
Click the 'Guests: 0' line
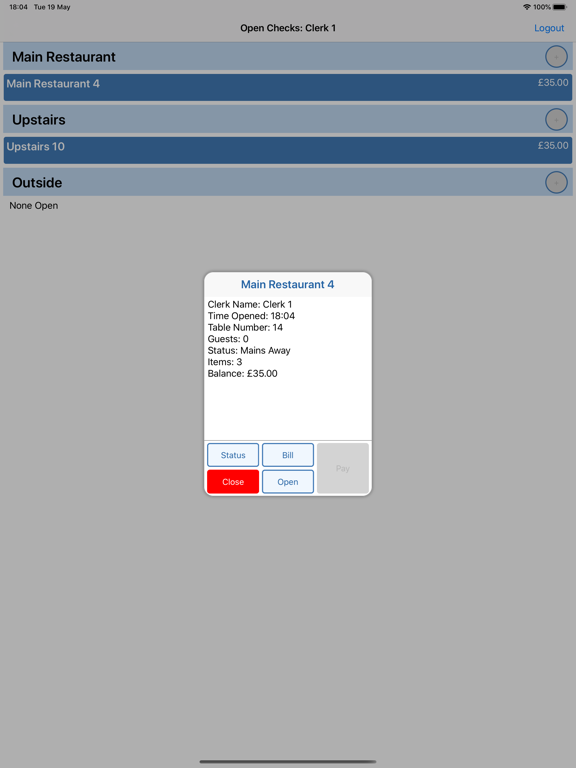point(228,339)
